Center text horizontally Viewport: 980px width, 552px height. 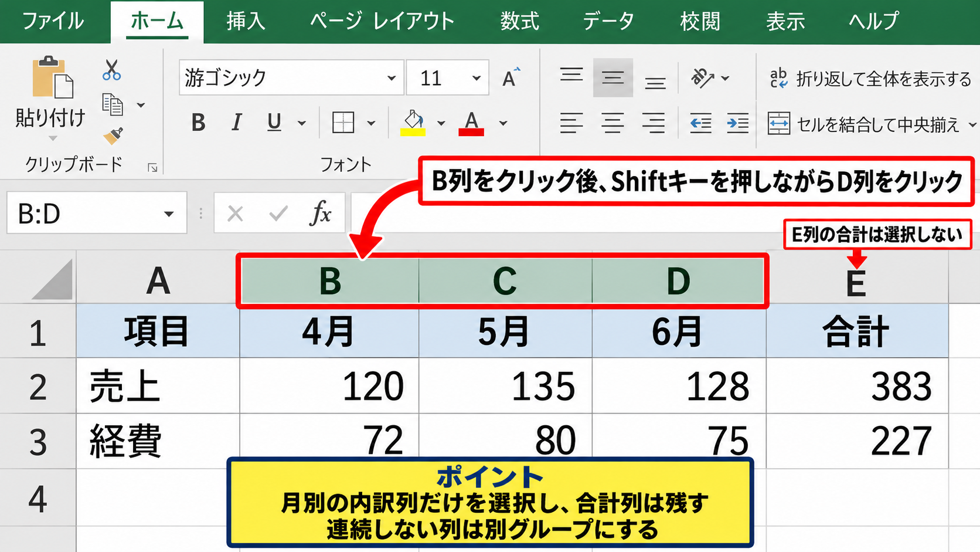tap(612, 123)
